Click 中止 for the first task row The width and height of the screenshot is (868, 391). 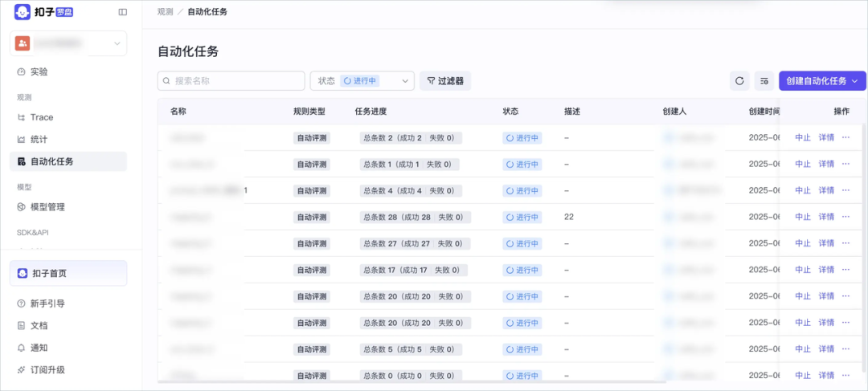(802, 137)
